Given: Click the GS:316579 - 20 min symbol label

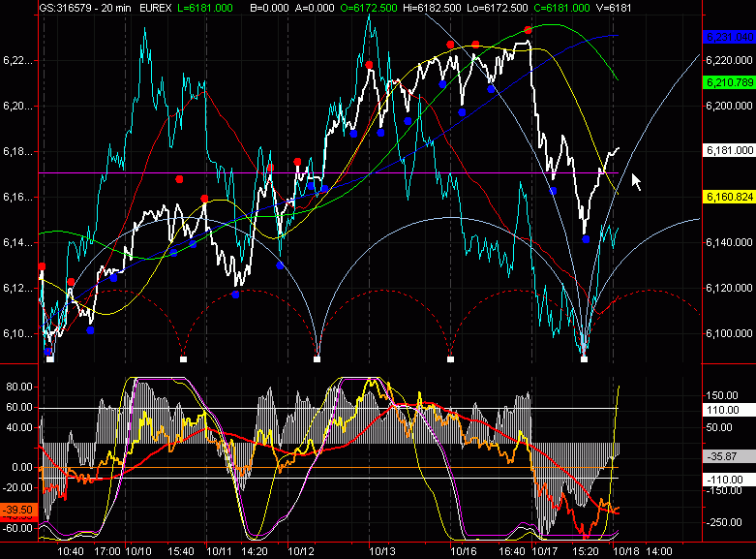Looking at the screenshot, I should click(86, 8).
